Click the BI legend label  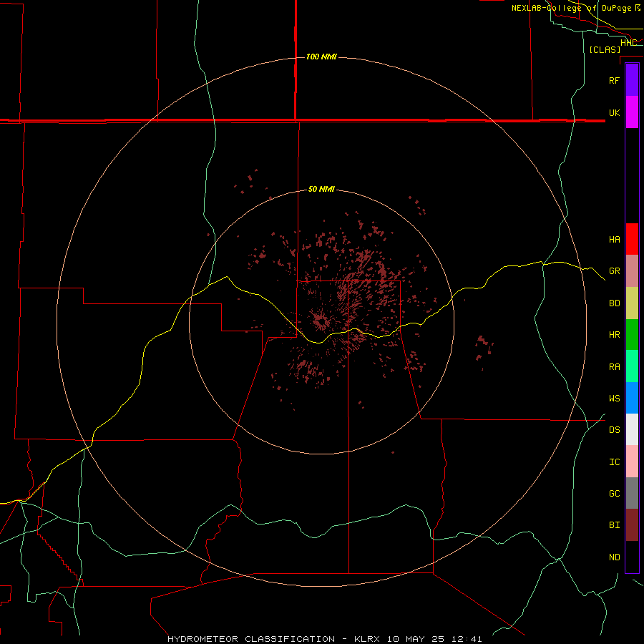(x=614, y=525)
